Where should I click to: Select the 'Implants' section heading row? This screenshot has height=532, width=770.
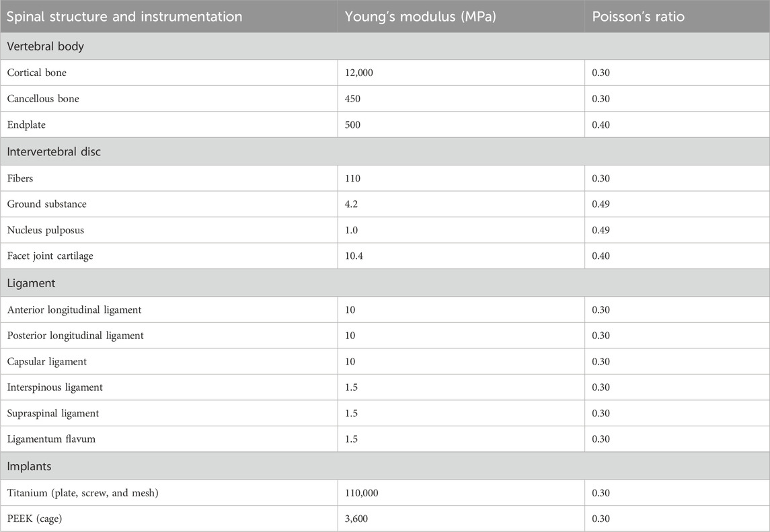coord(30,467)
